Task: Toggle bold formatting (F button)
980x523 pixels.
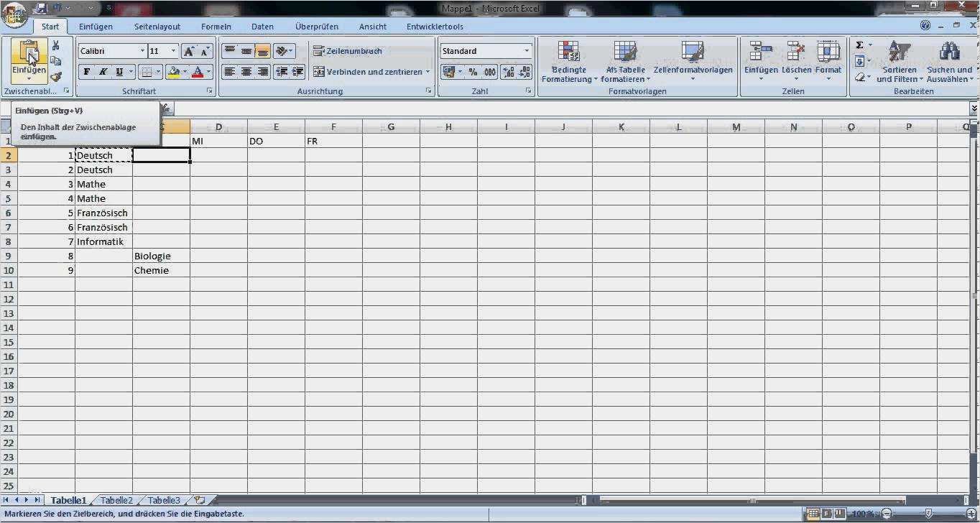Action: (87, 72)
